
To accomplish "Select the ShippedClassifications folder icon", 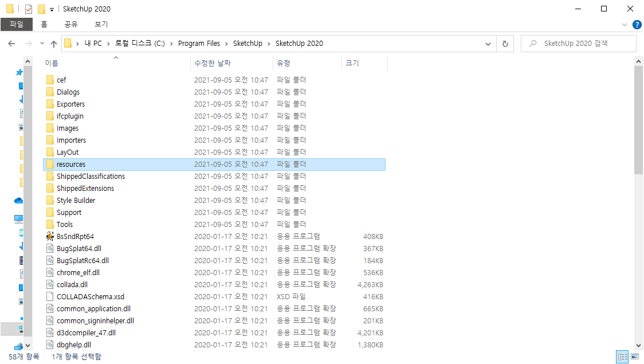I will coord(50,176).
